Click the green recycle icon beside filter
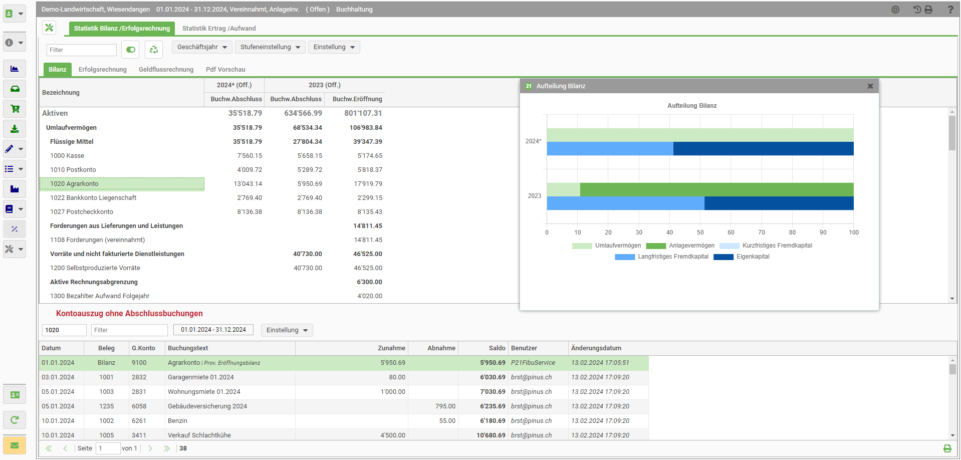The height and width of the screenshot is (460, 961). 153,50
